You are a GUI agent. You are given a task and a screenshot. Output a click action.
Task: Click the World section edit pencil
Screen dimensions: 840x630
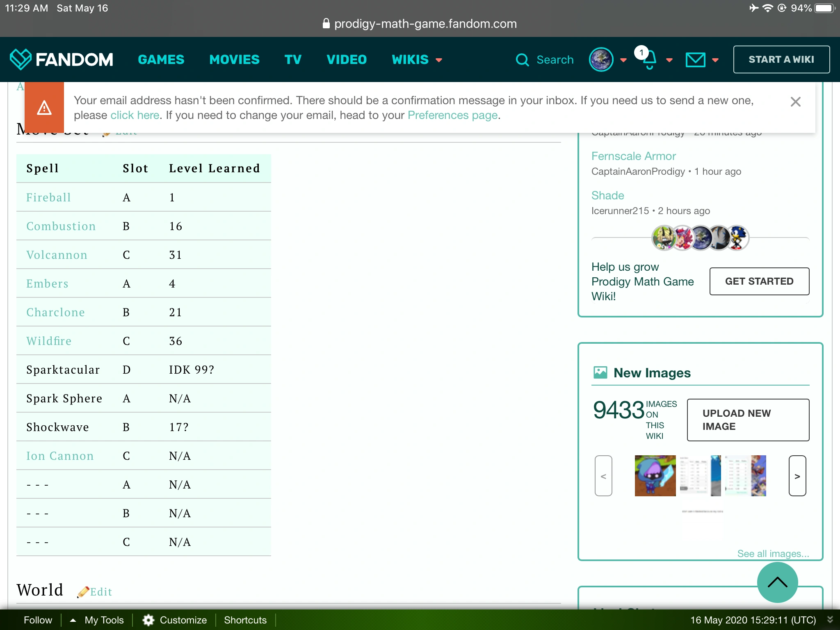pos(83,591)
